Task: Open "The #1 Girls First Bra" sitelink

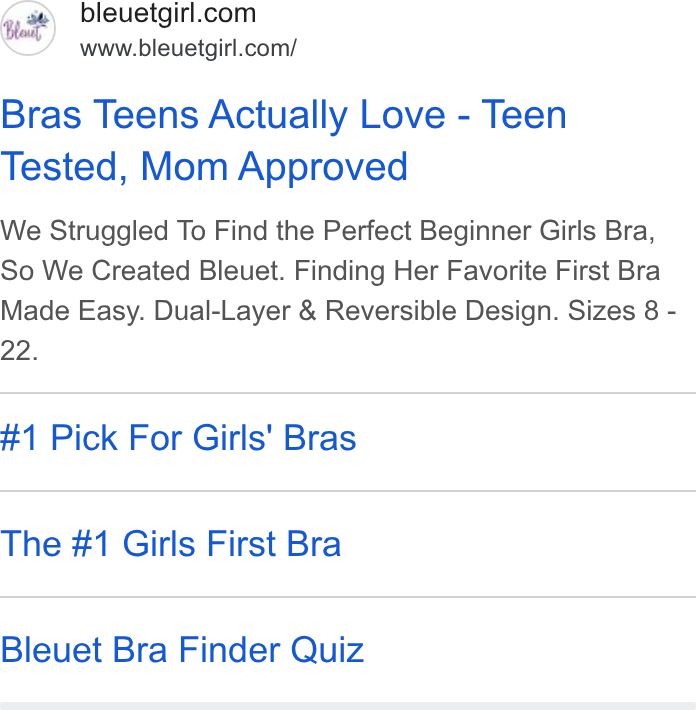Action: [x=170, y=543]
